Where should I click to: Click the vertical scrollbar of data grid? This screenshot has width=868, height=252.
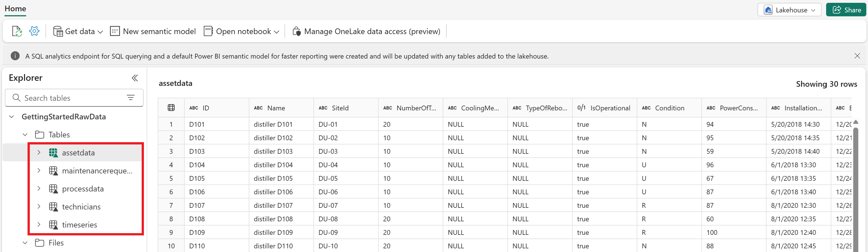[x=856, y=189]
